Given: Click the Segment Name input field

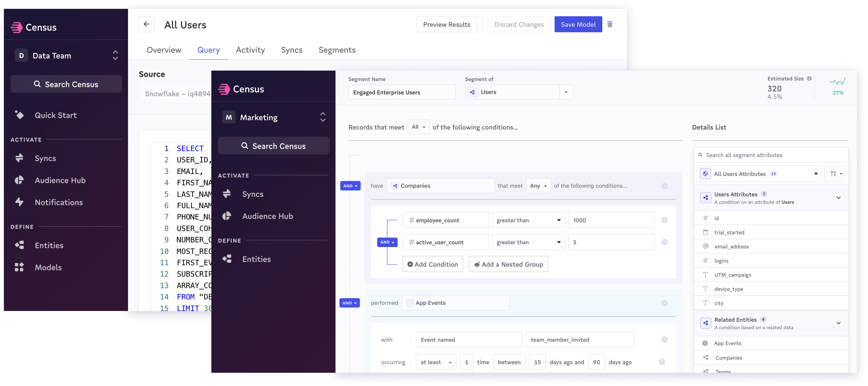Looking at the screenshot, I should (402, 92).
